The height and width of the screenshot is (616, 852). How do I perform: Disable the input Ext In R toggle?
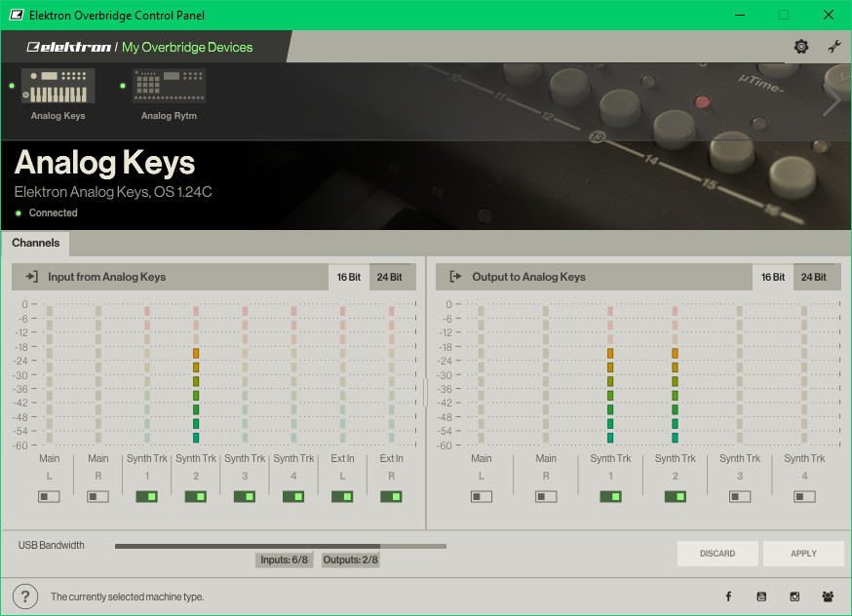coord(391,496)
